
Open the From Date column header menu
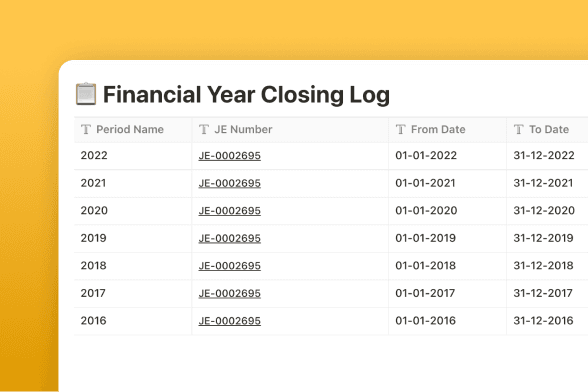pyautogui.click(x=447, y=130)
